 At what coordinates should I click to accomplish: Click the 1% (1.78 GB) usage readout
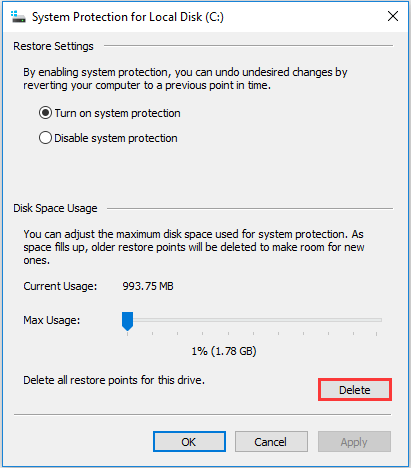point(224,351)
